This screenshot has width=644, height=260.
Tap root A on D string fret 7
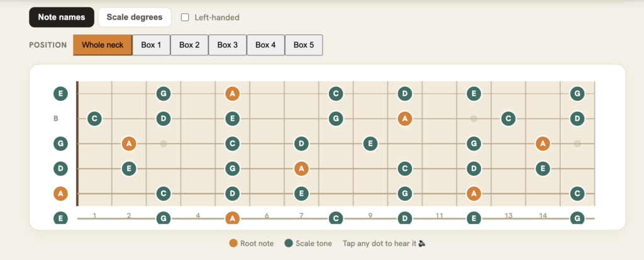[301, 168]
